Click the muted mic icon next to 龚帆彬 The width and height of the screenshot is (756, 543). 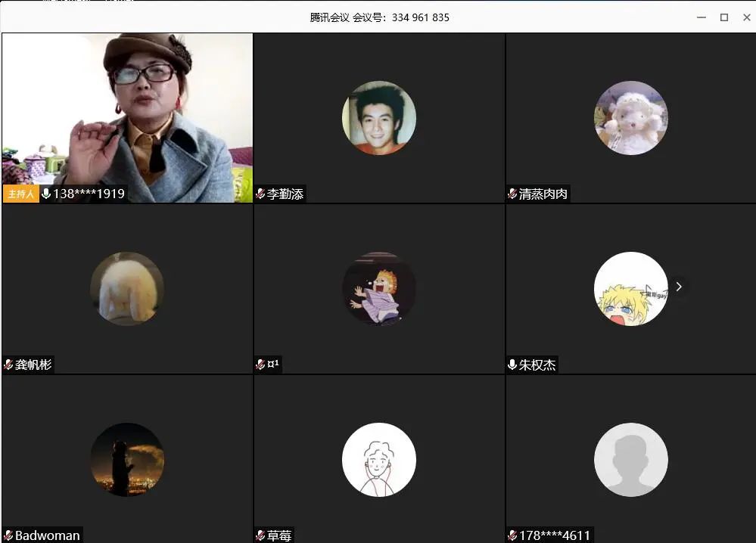(x=8, y=365)
